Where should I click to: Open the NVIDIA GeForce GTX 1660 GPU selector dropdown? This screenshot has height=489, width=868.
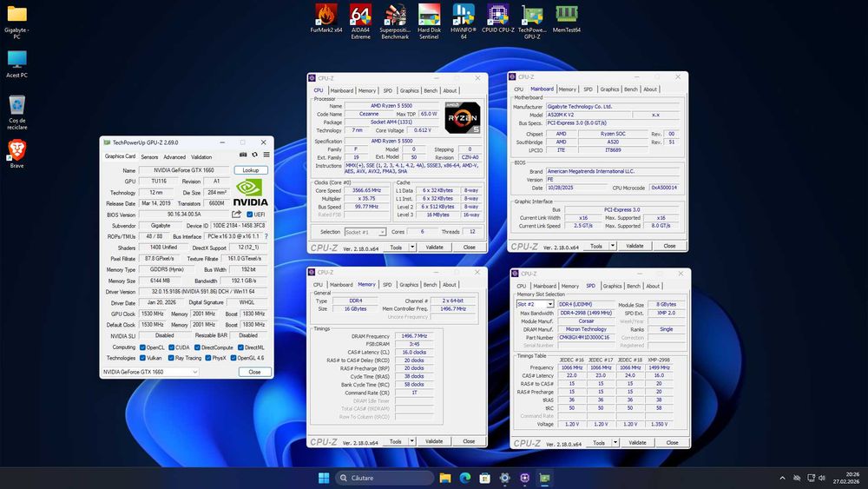150,372
